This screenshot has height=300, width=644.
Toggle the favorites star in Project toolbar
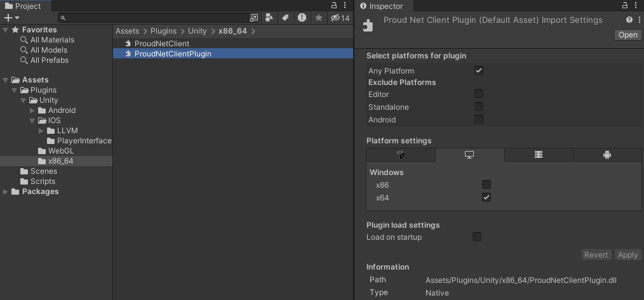click(x=319, y=18)
